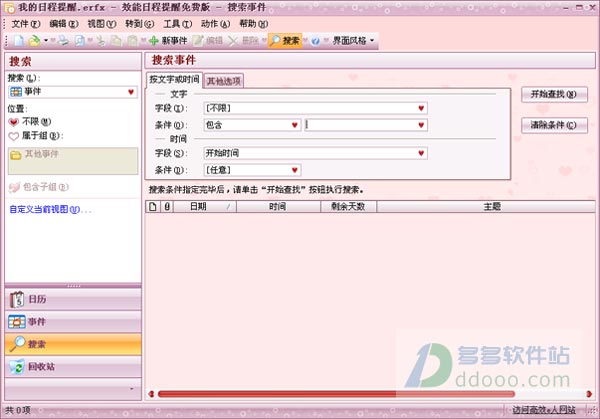Open the 文件 menu
The width and height of the screenshot is (600, 419).
coord(26,24)
